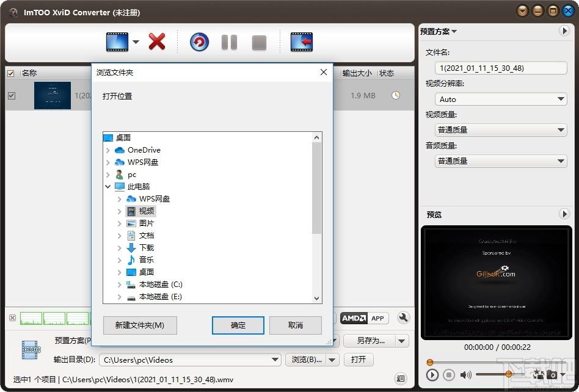
Task: Open the 视频分辨率 Auto dropdown
Action: (501, 99)
